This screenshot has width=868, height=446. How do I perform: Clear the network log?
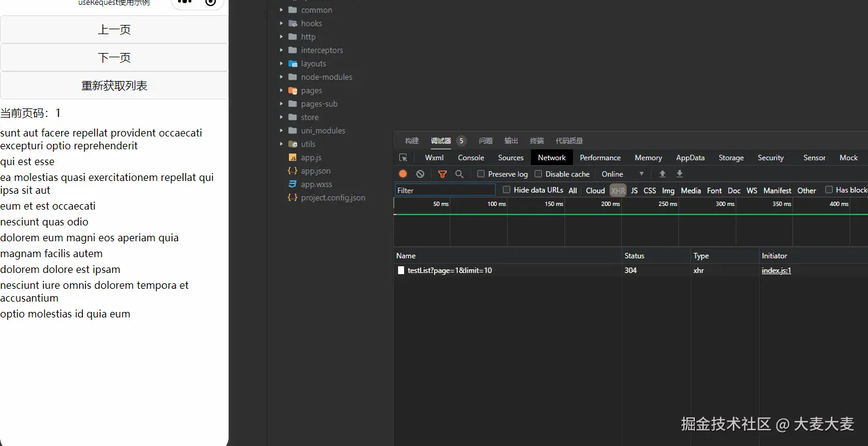tap(420, 174)
